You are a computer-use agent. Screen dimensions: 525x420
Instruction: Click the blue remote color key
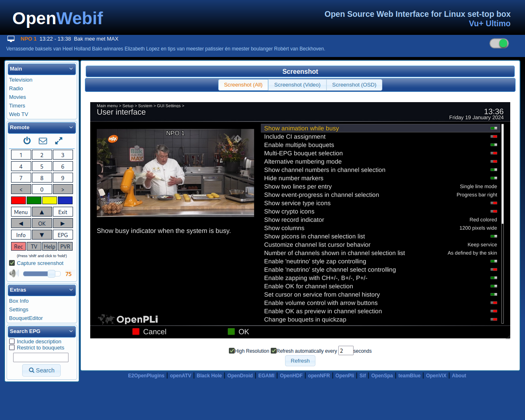[65, 200]
